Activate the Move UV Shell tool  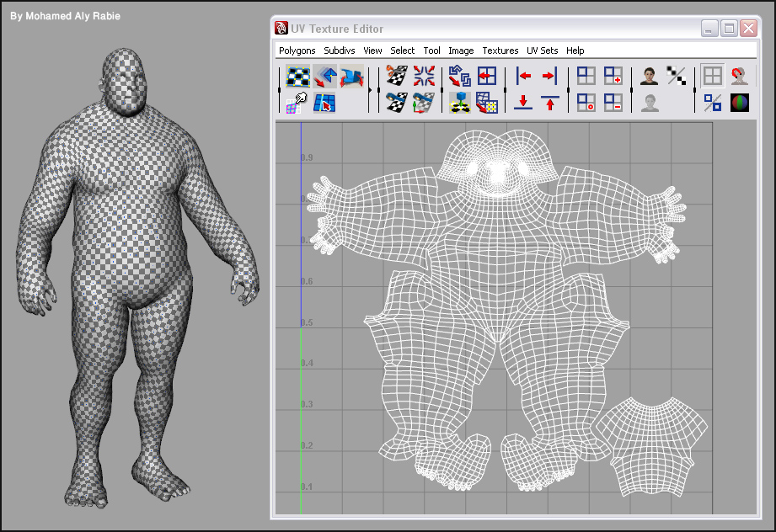point(324,76)
